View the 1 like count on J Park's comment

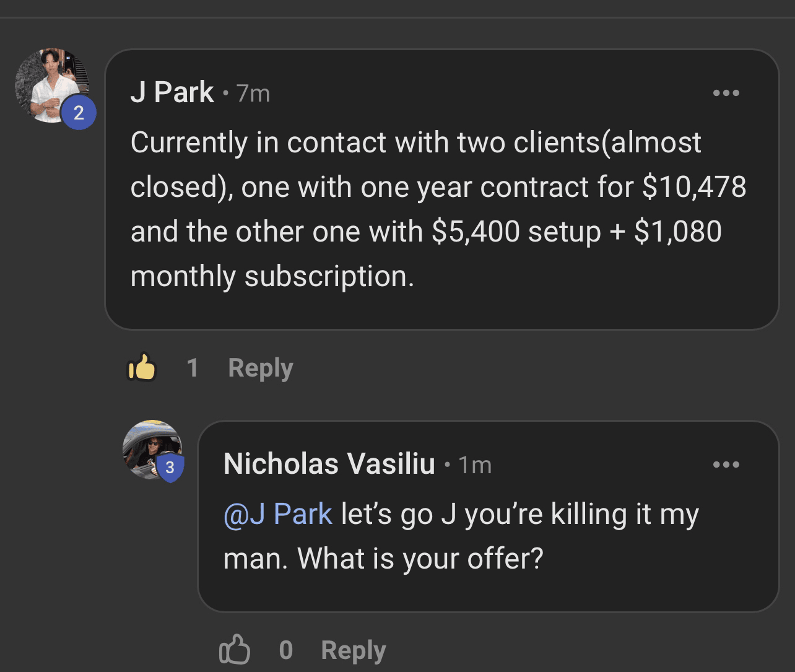[x=193, y=368]
